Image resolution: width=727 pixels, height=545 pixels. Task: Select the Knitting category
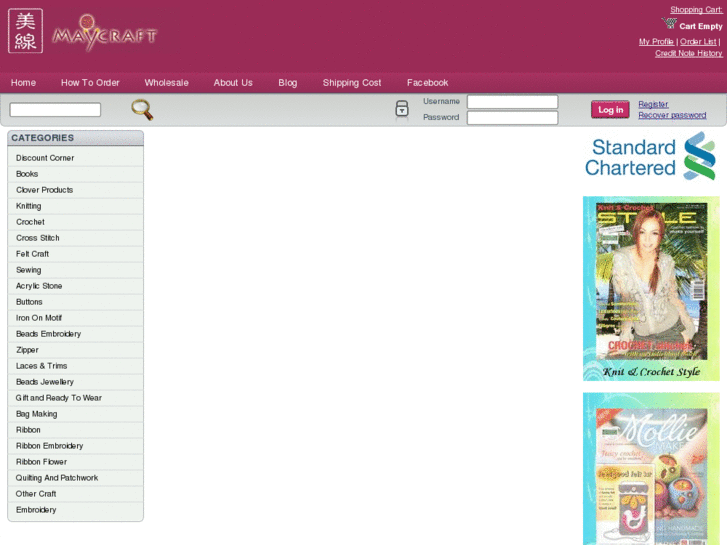pyautogui.click(x=76, y=206)
